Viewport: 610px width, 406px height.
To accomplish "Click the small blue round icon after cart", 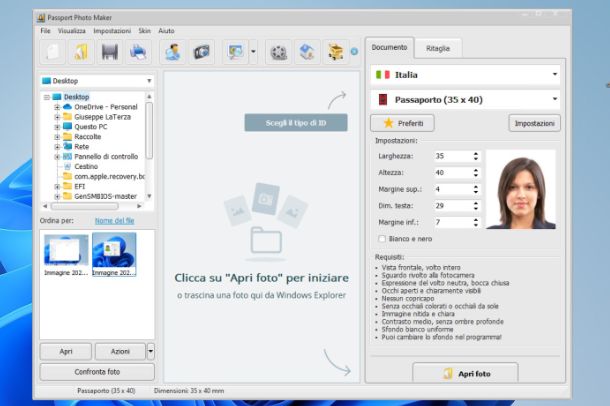I will [354, 51].
